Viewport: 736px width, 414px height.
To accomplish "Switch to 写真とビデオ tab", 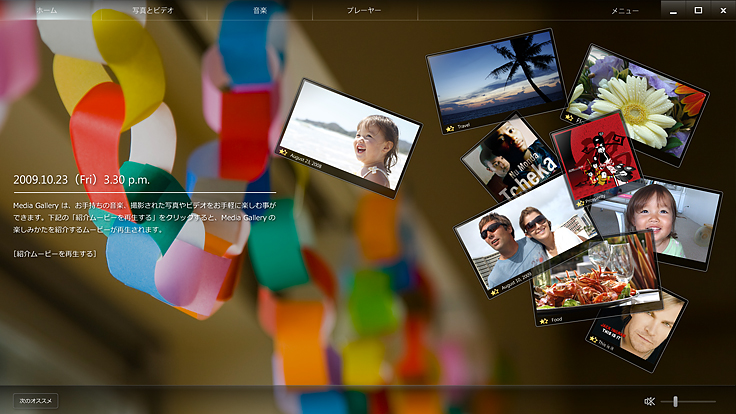I will [152, 10].
